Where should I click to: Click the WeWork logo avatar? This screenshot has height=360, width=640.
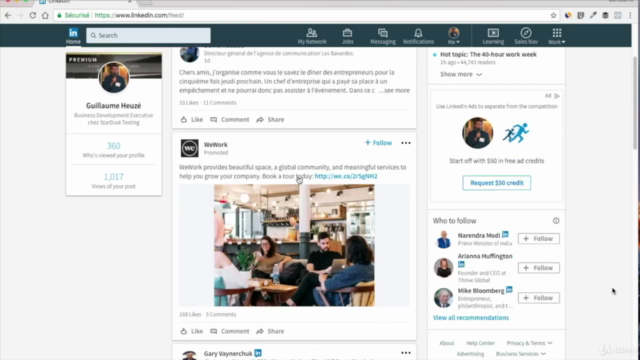189,148
